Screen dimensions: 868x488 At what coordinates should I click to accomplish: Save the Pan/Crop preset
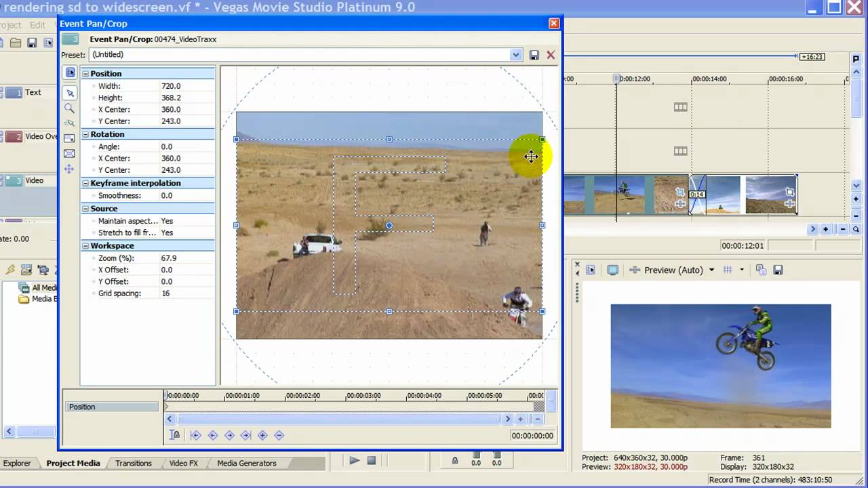point(534,55)
